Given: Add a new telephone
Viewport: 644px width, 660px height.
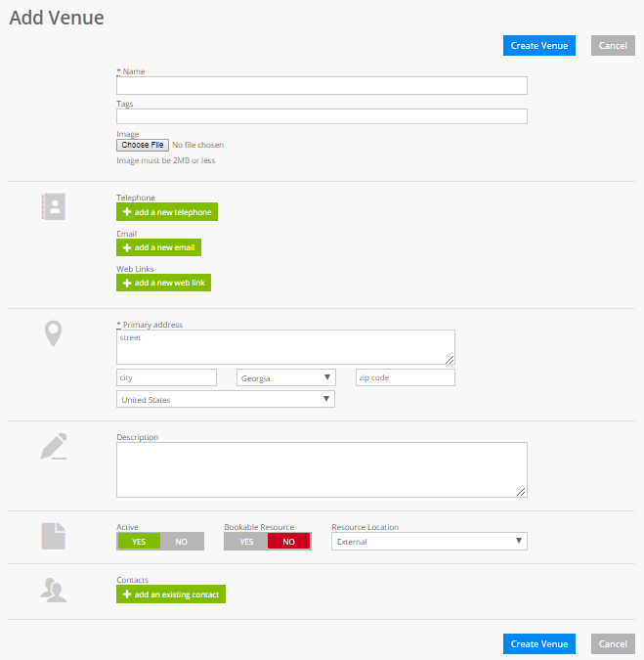Looking at the screenshot, I should point(166,212).
